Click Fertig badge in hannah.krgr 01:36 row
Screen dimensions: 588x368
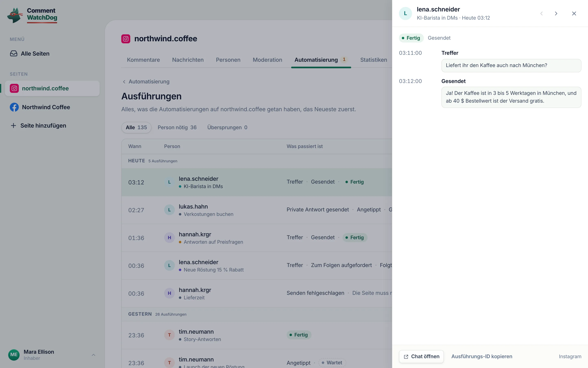point(355,238)
